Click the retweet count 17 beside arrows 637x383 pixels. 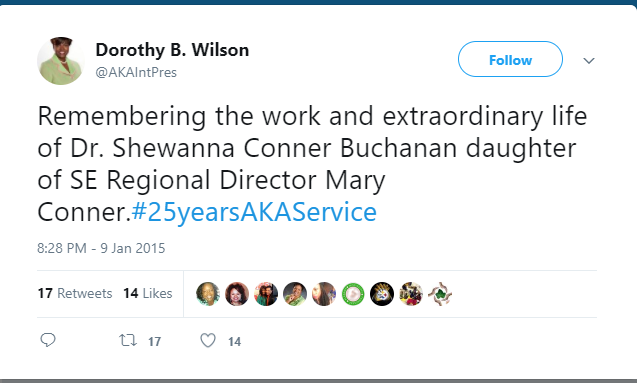coord(154,342)
